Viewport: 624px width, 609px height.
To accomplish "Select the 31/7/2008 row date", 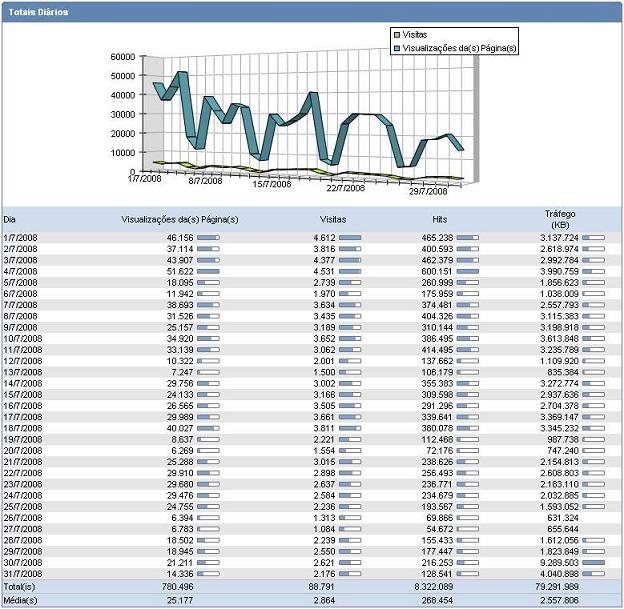I will 22,572.
